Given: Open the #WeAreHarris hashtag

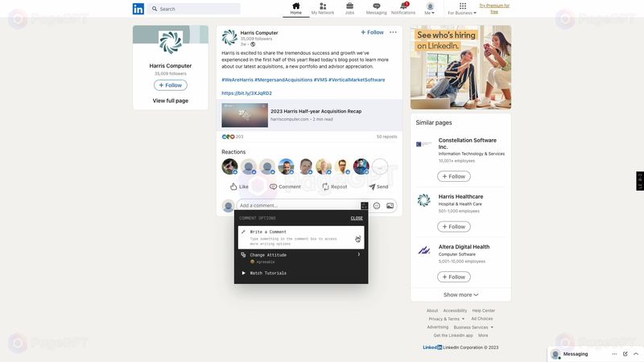Looking at the screenshot, I should [x=237, y=80].
